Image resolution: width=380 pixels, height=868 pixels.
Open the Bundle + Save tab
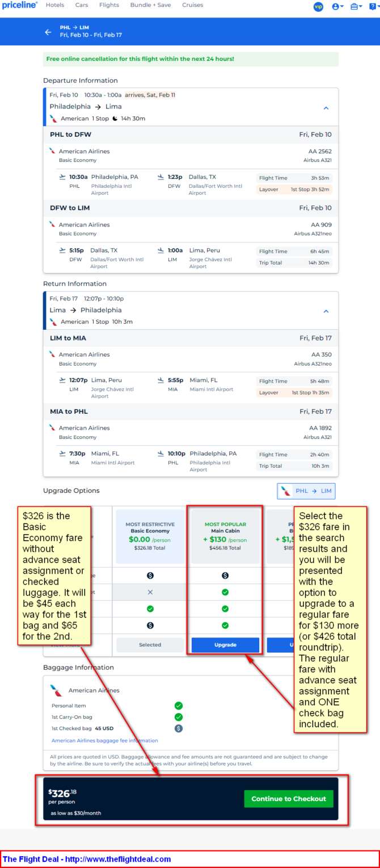click(x=150, y=5)
